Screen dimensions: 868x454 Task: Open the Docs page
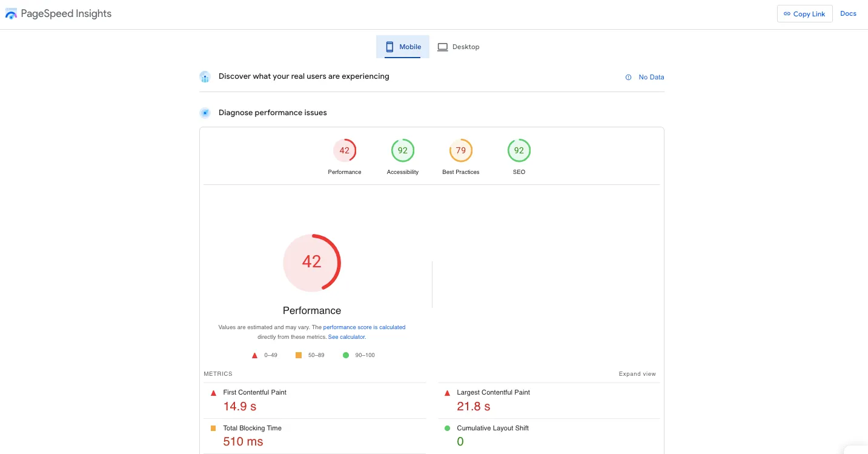(848, 13)
